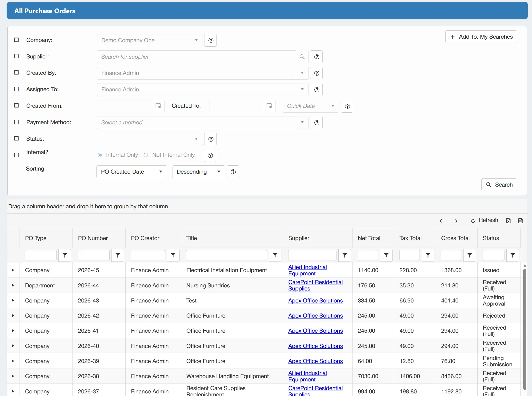Open help for the Internal option
The height and width of the screenshot is (396, 532).
pos(210,155)
